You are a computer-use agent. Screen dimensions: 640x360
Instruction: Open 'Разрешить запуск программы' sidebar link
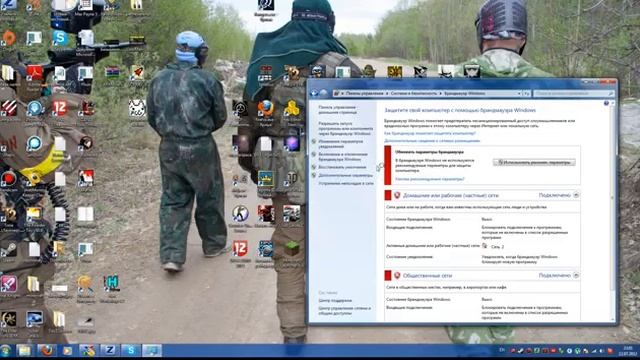click(x=346, y=128)
